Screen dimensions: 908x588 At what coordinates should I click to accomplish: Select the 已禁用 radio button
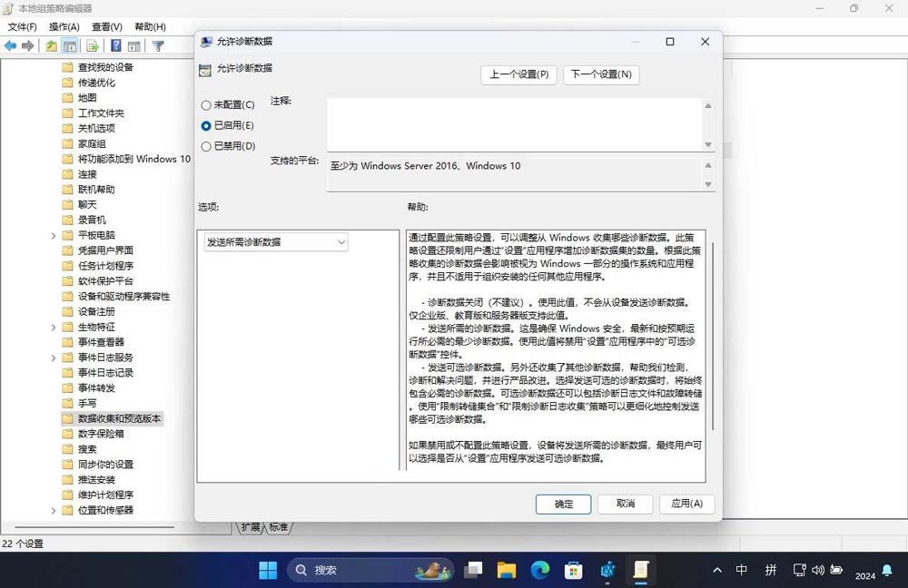point(205,146)
